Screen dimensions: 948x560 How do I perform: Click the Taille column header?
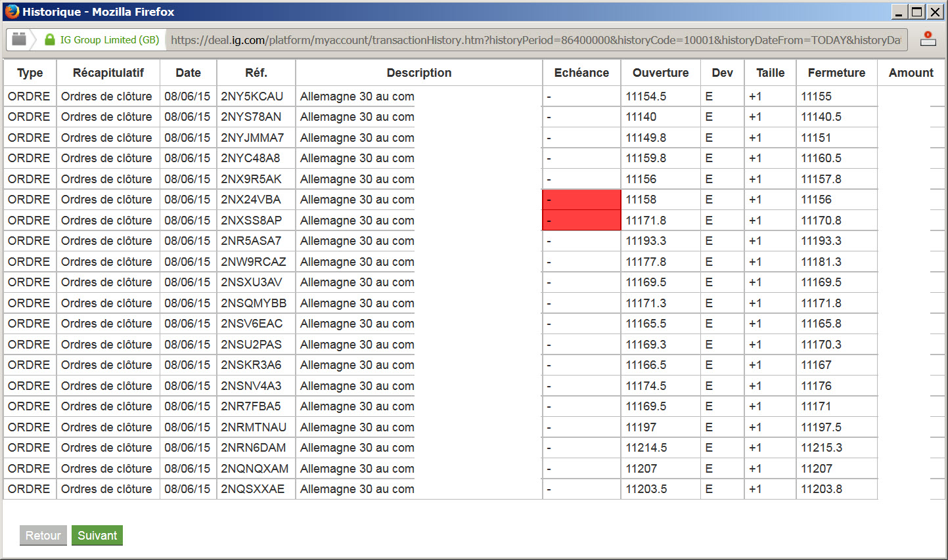tap(771, 73)
